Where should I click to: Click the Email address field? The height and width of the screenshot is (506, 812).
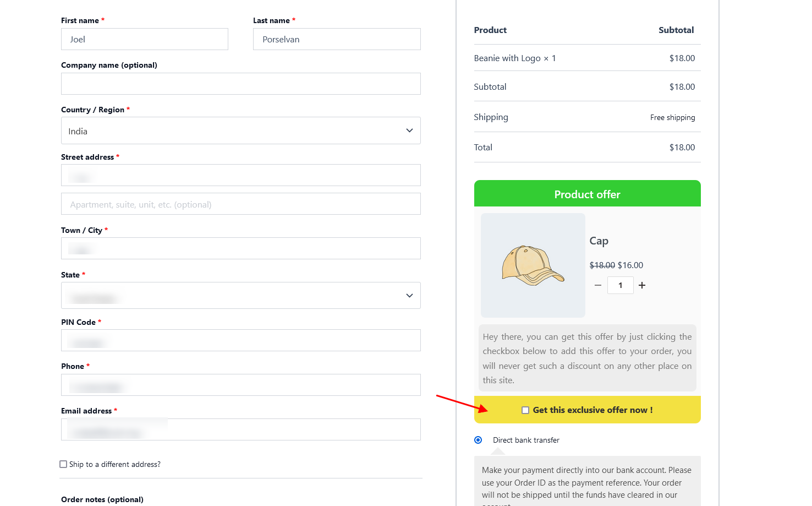click(x=240, y=429)
